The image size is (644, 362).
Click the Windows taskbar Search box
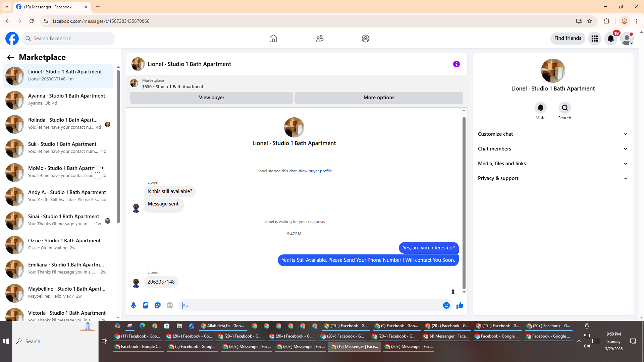pyautogui.click(x=55, y=341)
